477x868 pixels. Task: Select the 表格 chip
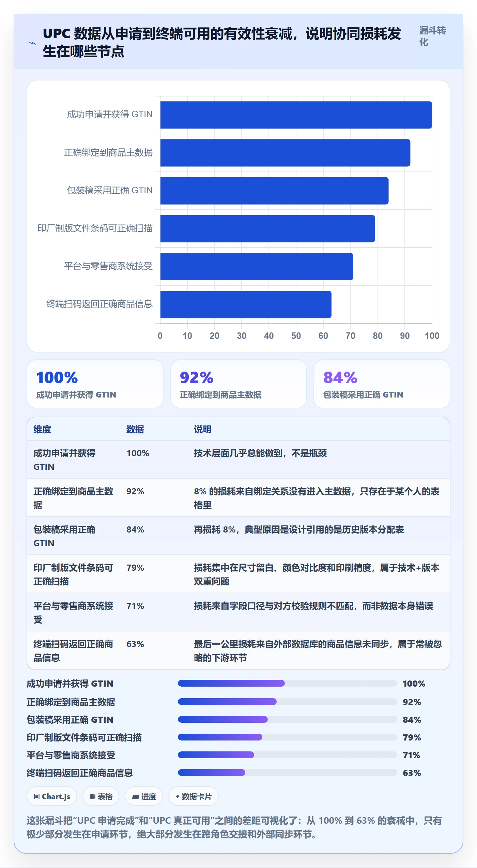[x=101, y=796]
